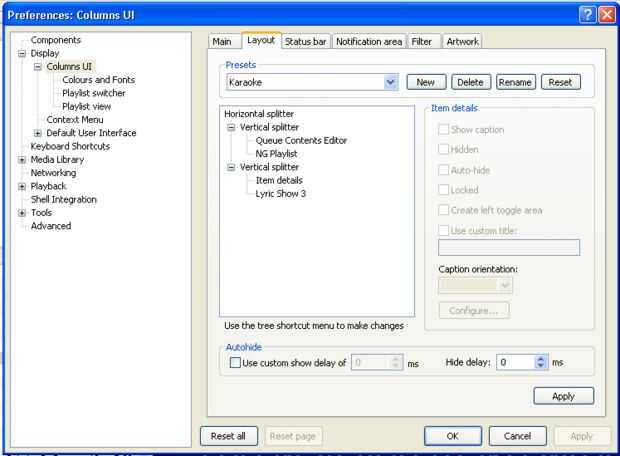Screen dimensions: 620x456
Task: Click the Reset preset button
Action: click(x=560, y=82)
